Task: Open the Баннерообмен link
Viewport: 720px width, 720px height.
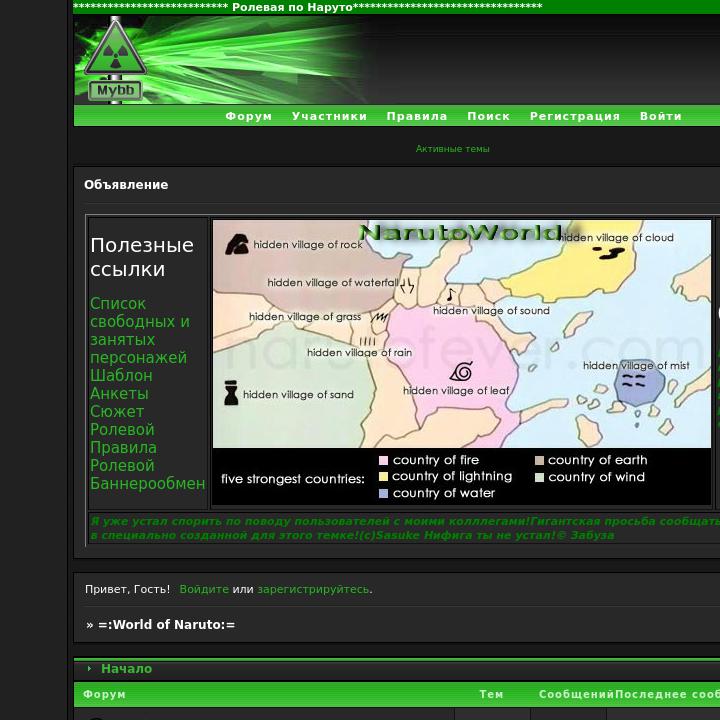Action: (x=147, y=483)
